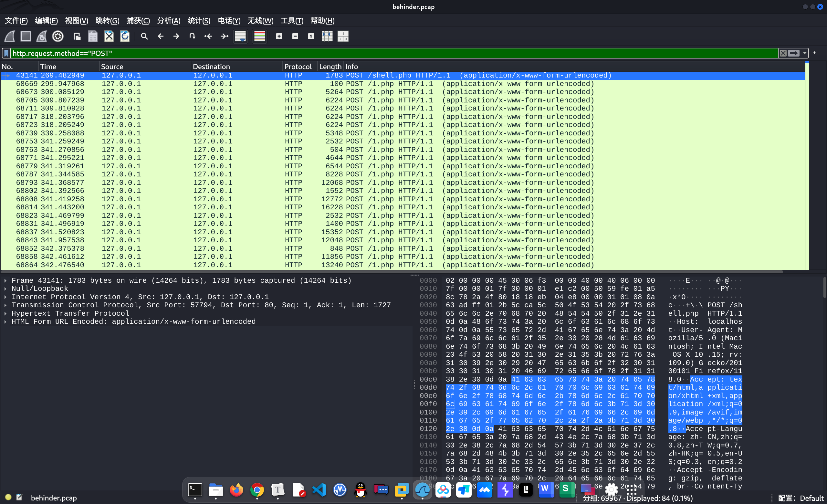
Task: Click the capture options gear icon
Action: coord(58,36)
